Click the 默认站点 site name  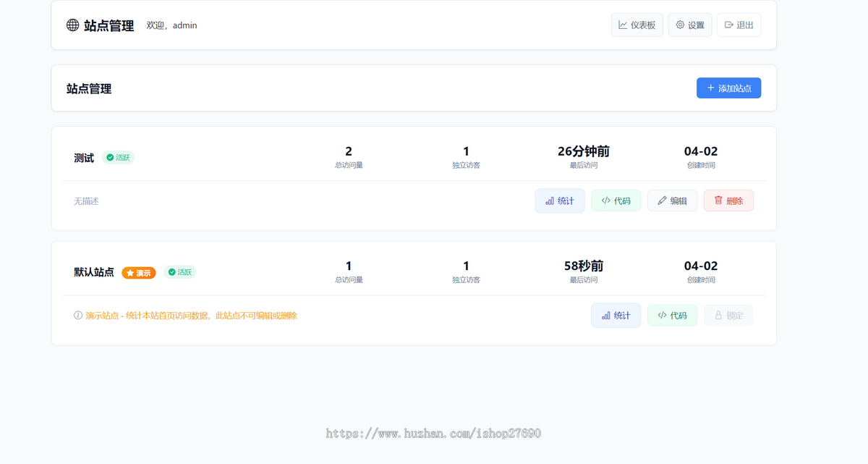tap(94, 272)
